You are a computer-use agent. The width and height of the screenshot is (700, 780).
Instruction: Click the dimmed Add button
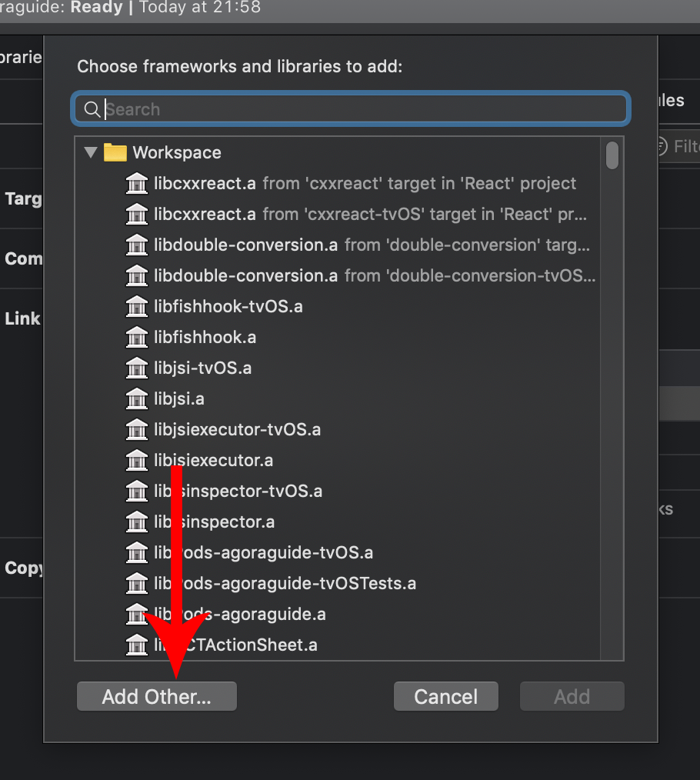[572, 696]
